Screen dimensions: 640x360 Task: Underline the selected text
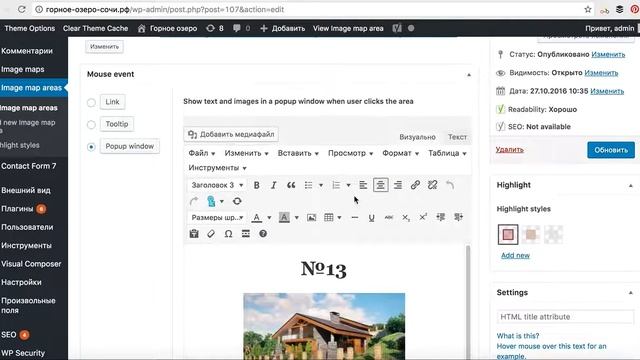[x=371, y=218]
